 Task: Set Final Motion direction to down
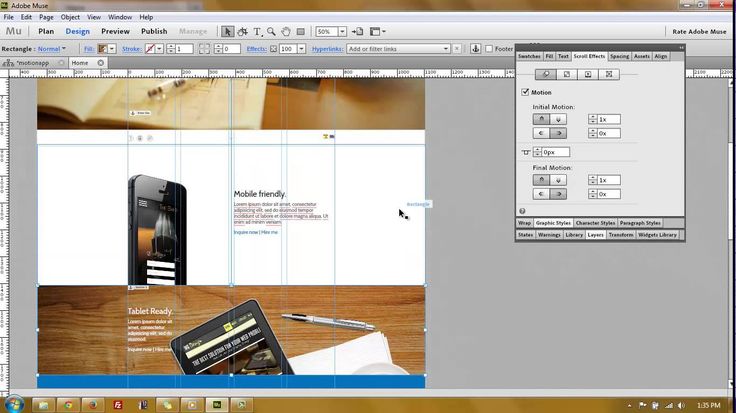558,180
